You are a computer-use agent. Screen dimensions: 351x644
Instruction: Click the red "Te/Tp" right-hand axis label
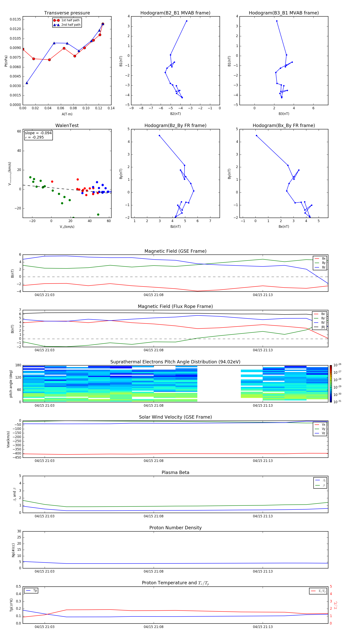(336, 605)
